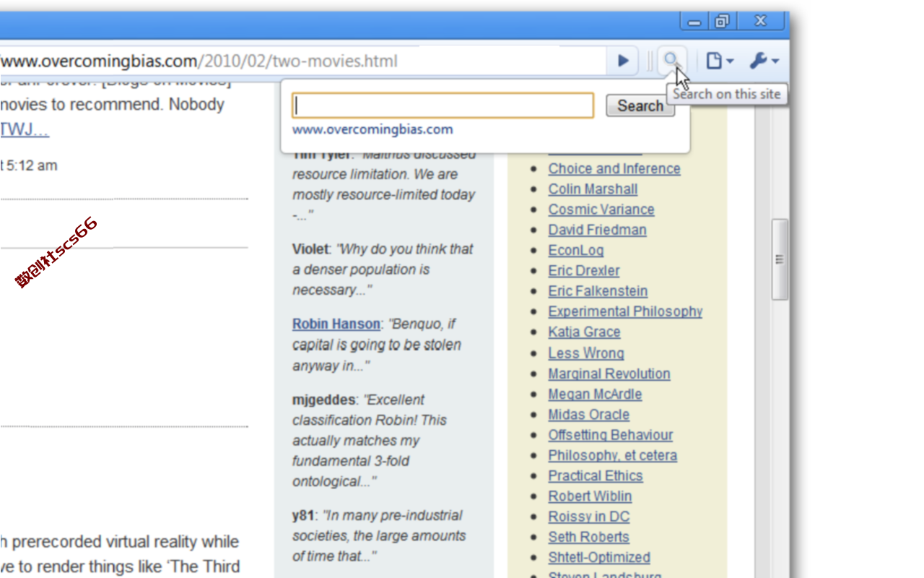Screen dimensions: 924x578
Task: Open the Seth Roberts link
Action: (x=588, y=537)
